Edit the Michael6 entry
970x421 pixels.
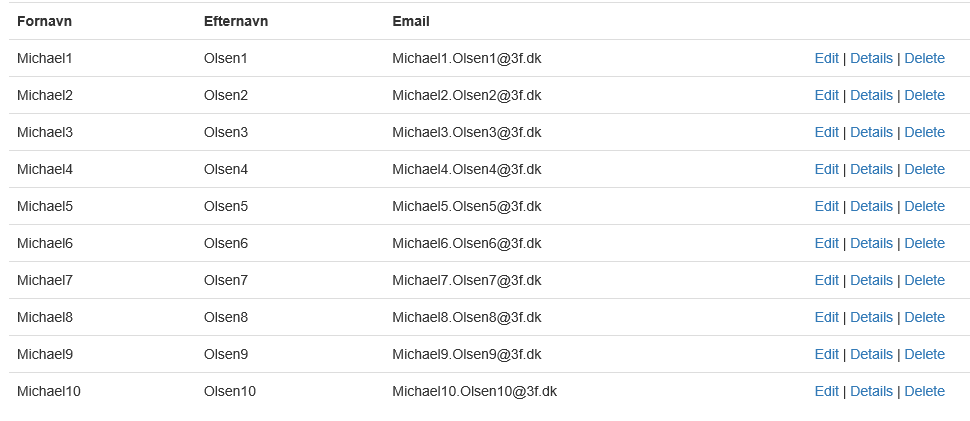(826, 244)
